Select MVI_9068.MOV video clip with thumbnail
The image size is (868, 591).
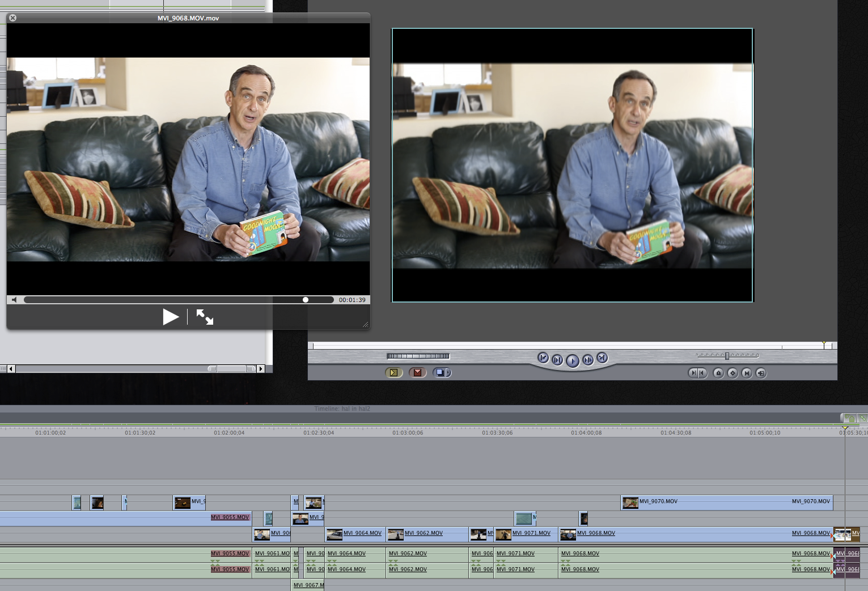pyautogui.click(x=696, y=534)
